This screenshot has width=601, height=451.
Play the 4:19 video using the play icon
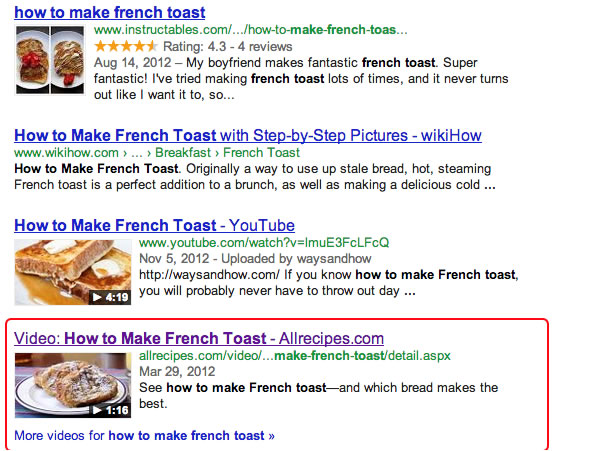tap(97, 297)
